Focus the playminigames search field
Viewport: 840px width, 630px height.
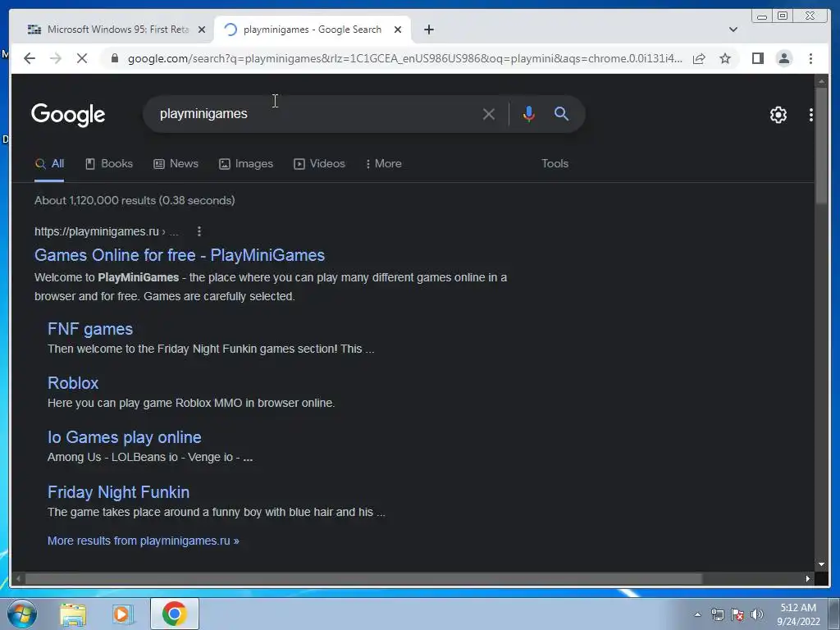click(316, 113)
